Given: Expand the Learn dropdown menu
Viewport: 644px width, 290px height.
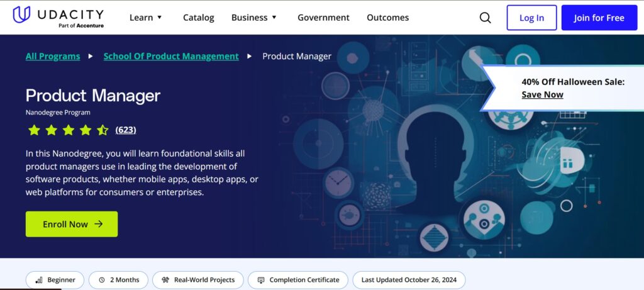Looking at the screenshot, I should pos(146,18).
